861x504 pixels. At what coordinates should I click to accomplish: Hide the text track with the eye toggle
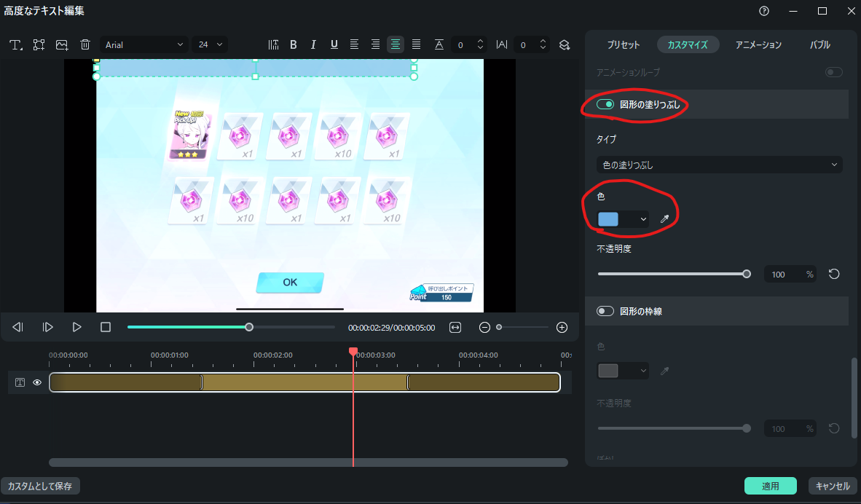[x=36, y=382]
